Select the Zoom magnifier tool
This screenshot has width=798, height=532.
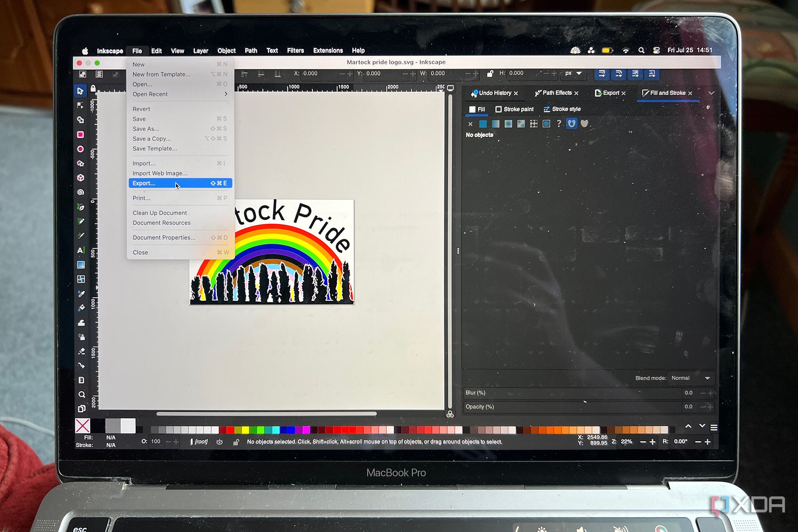coord(81,394)
